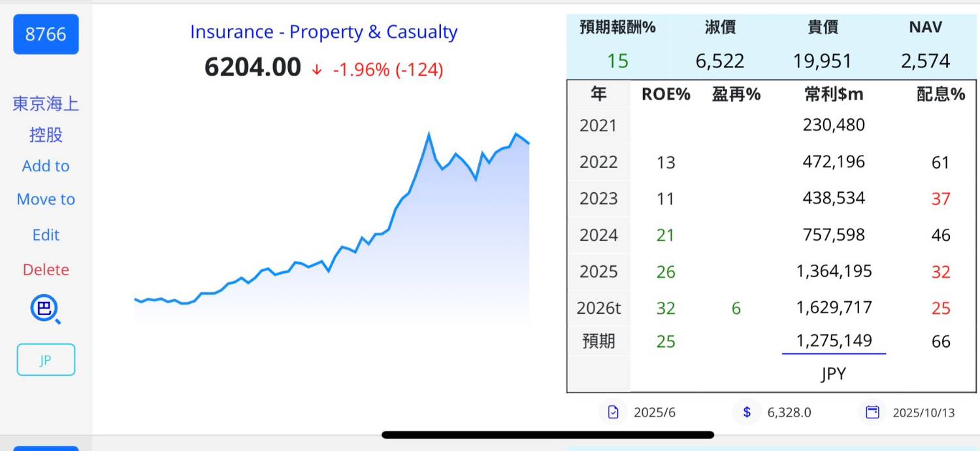Select the NAV column header

pyautogui.click(x=925, y=27)
